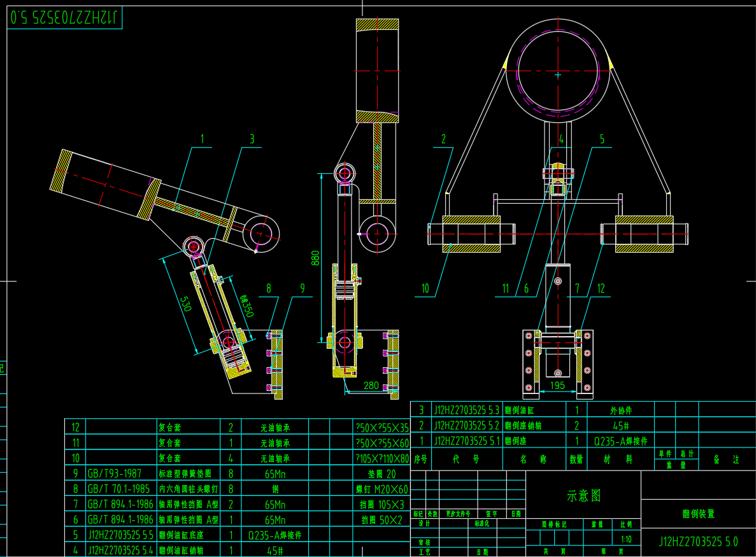The height and width of the screenshot is (557, 756).
Task: Click the 内六角圆柱头螺钉 name cell
Action: click(189, 489)
